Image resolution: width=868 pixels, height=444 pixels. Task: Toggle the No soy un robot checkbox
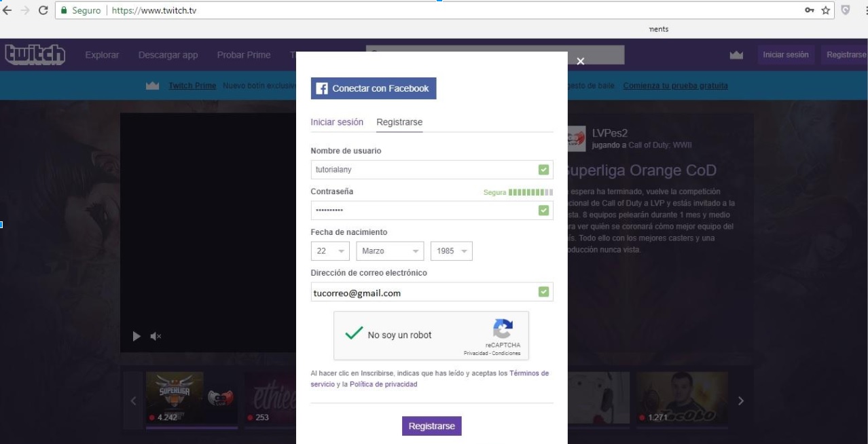[x=354, y=334]
